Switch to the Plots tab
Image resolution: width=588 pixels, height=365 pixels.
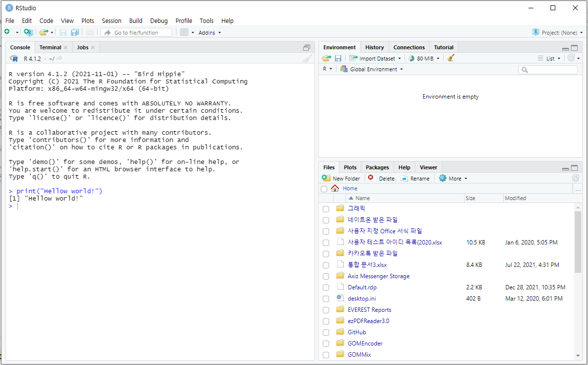tap(350, 167)
